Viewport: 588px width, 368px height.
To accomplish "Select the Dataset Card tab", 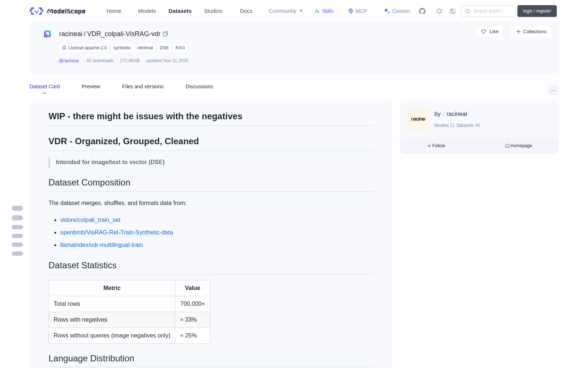I will [44, 86].
